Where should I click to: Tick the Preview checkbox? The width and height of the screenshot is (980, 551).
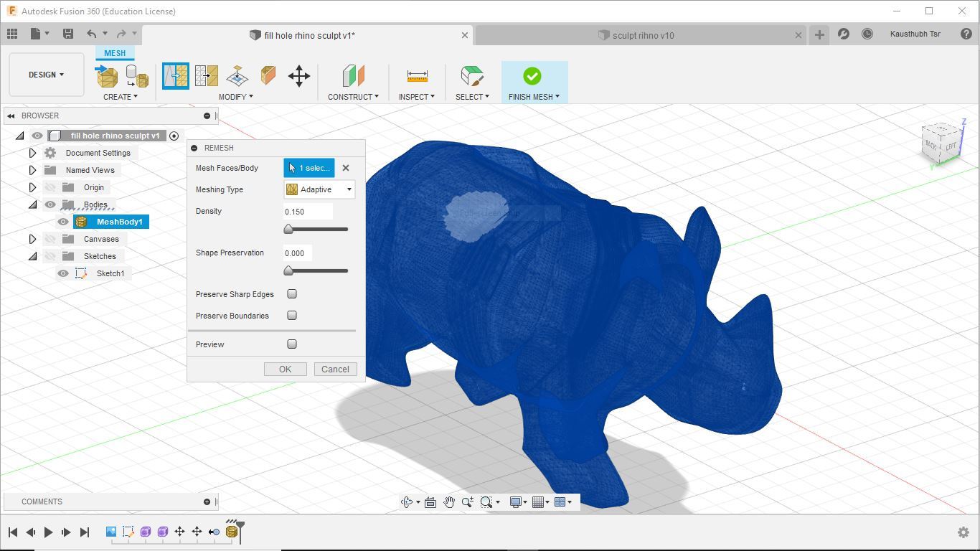point(292,344)
